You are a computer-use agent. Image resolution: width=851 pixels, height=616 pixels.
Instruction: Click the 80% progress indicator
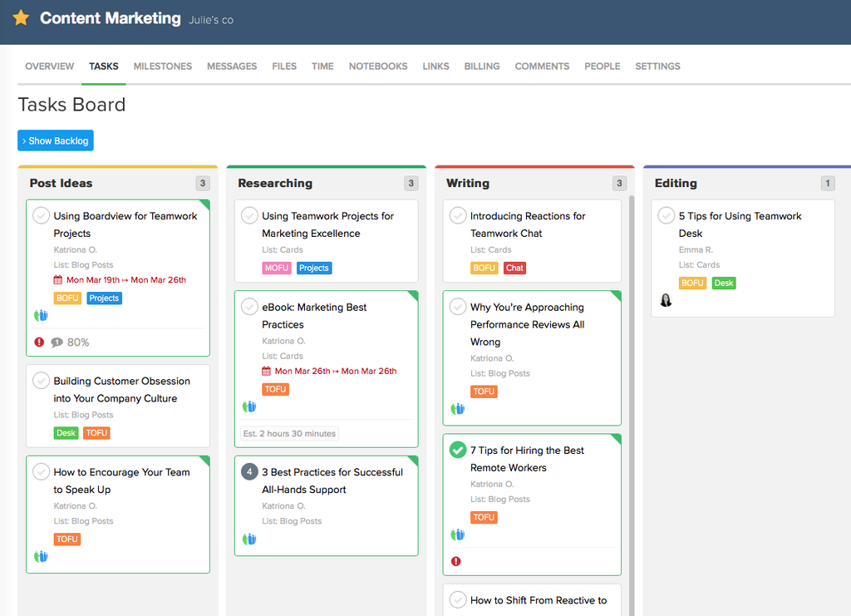coord(78,342)
